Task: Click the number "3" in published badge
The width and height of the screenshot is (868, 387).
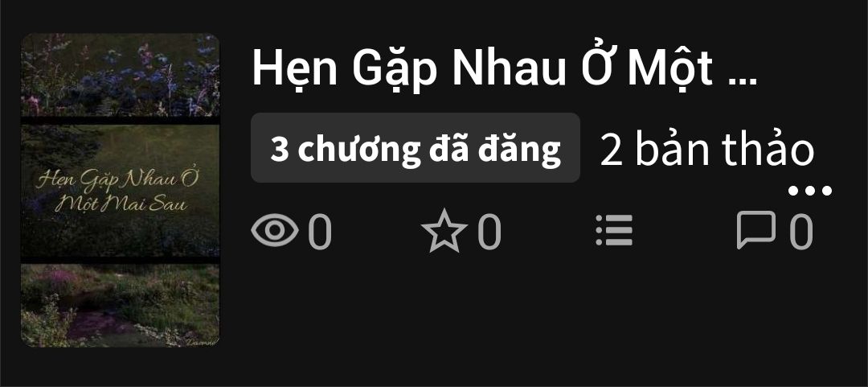Action: tap(280, 149)
